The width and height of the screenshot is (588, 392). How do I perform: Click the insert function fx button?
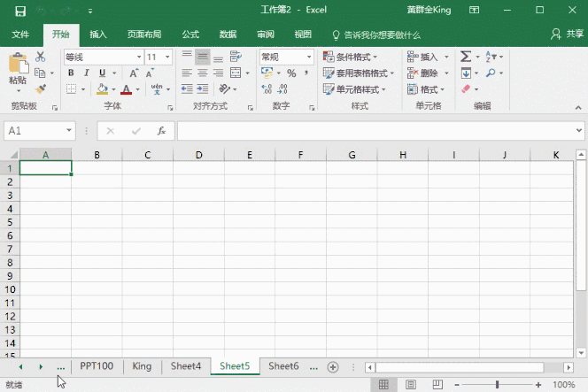[x=161, y=131]
